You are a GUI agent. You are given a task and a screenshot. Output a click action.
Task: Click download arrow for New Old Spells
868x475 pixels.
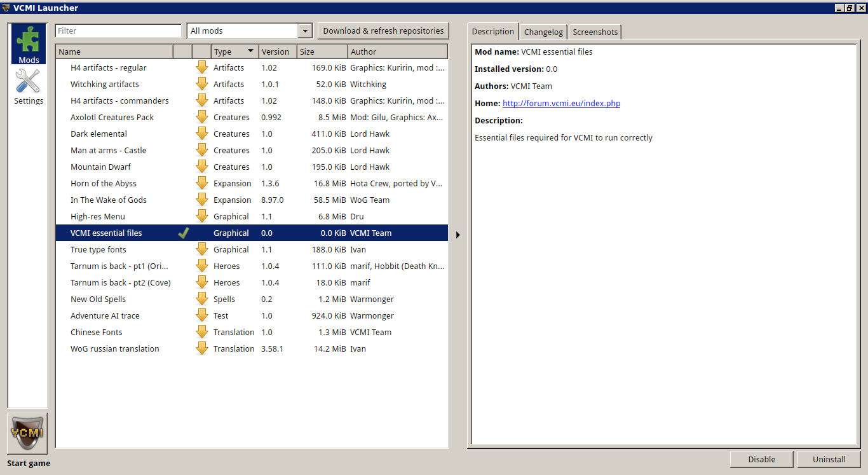202,299
